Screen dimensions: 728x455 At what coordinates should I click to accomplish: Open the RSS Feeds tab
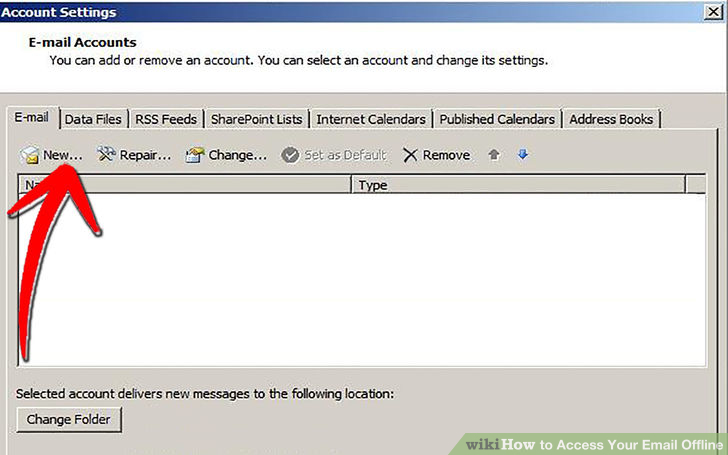point(166,119)
